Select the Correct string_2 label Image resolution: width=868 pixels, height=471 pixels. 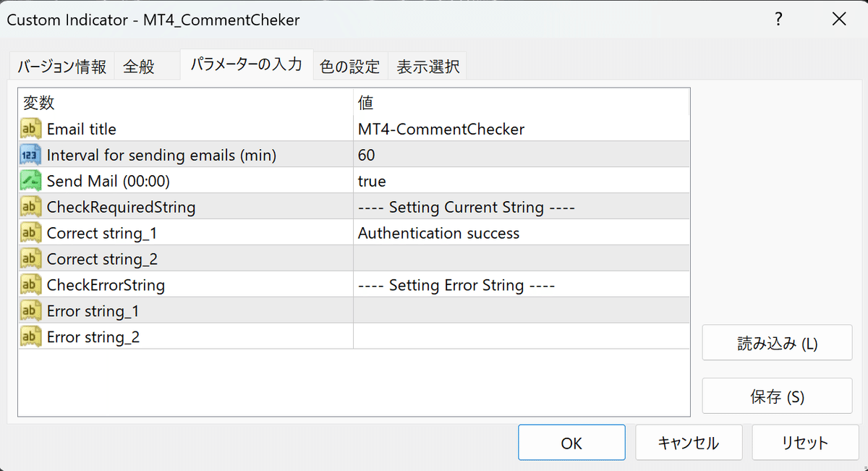coord(103,259)
